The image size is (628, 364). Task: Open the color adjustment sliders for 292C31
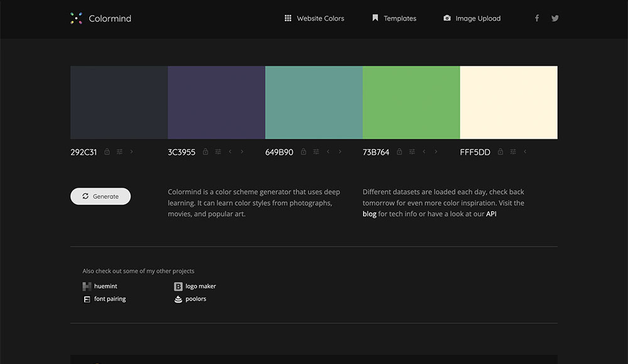tap(119, 151)
